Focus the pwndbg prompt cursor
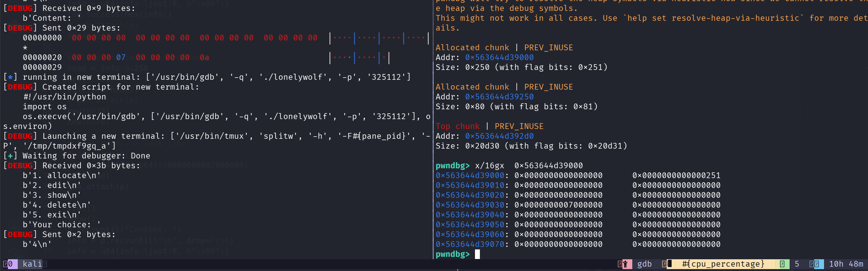The image size is (868, 271). coord(477,254)
